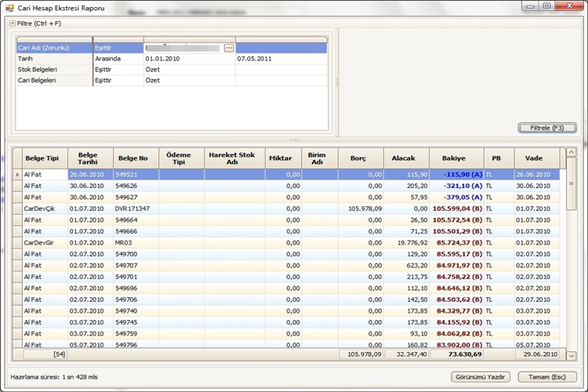588x392 pixels.
Task: Select the belge no 549701 cell
Action: pos(136,277)
